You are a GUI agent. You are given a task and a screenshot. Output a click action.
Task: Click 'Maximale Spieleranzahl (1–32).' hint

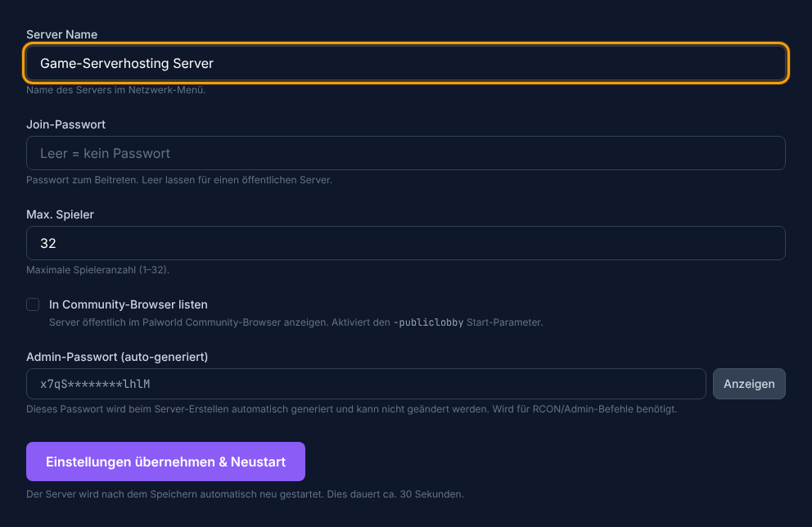pos(98,270)
